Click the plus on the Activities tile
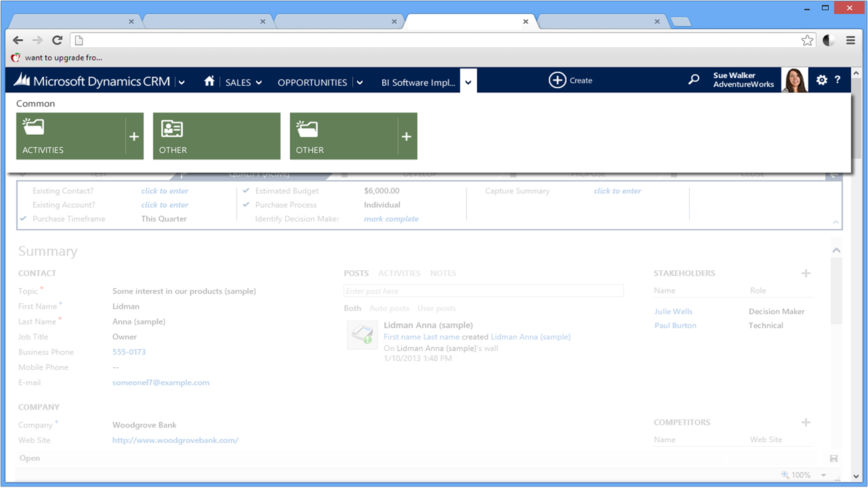The height and width of the screenshot is (488, 868). pyautogui.click(x=134, y=136)
